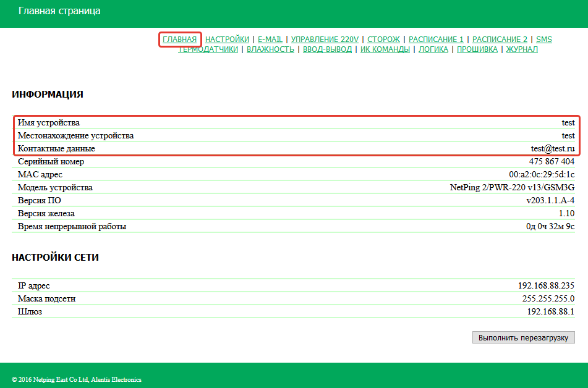Navigate to УПРАВЛЕНИЕ 220V
588x388 pixels.
325,40
